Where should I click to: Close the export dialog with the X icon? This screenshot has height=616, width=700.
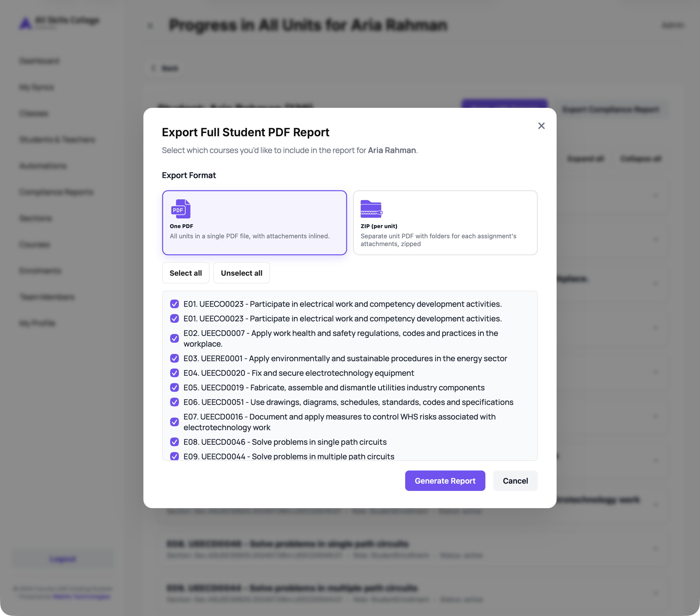pyautogui.click(x=541, y=126)
